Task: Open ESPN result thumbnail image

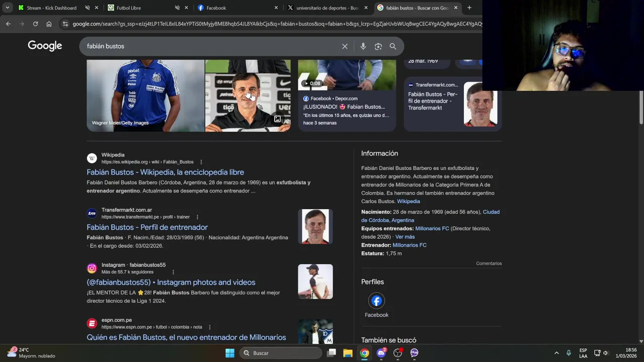Action: tap(315, 332)
